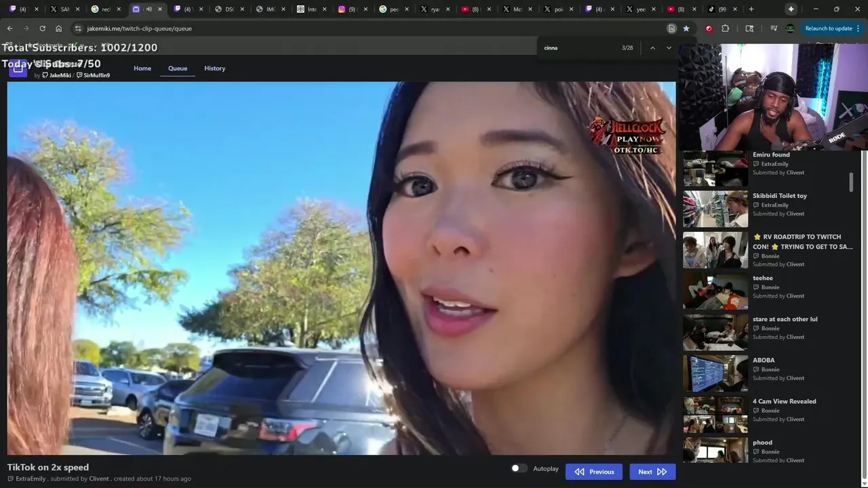Click 'Emiru found' queue title
The height and width of the screenshot is (488, 868).
[771, 155]
